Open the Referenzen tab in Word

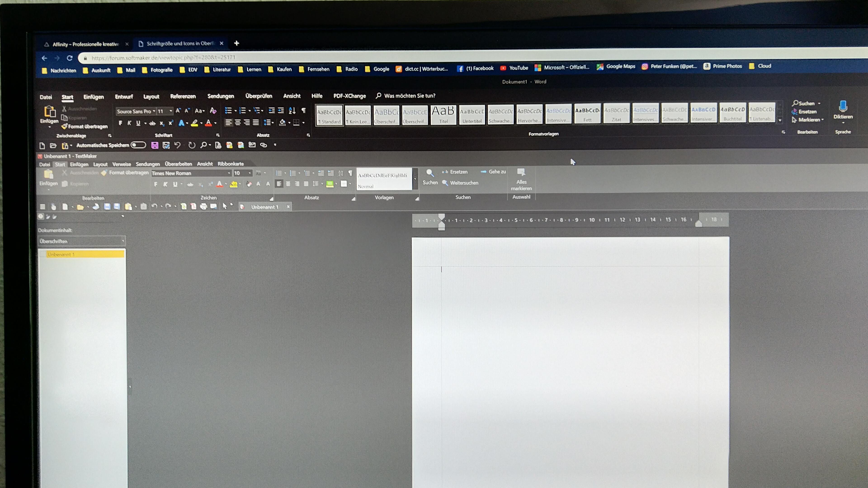(x=183, y=96)
